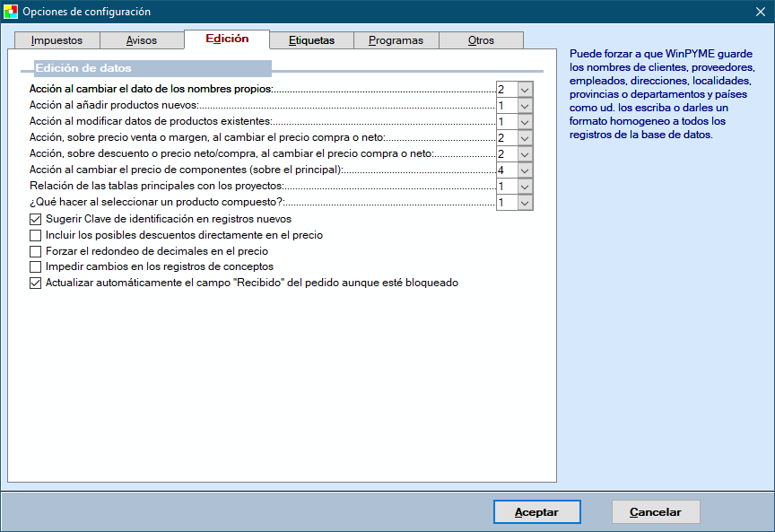Image resolution: width=775 pixels, height=532 pixels.
Task: Switch to the Impuestos tab
Action: (x=57, y=40)
